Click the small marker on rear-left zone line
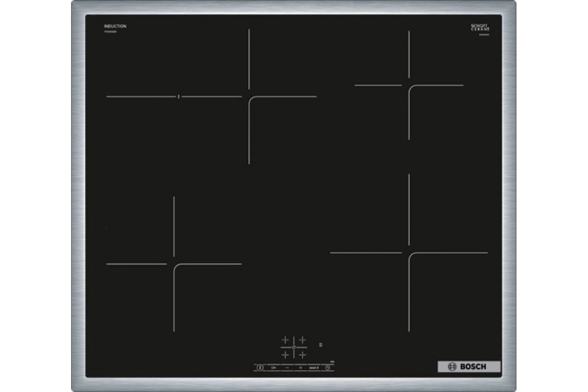This screenshot has width=588, height=392. [179, 97]
